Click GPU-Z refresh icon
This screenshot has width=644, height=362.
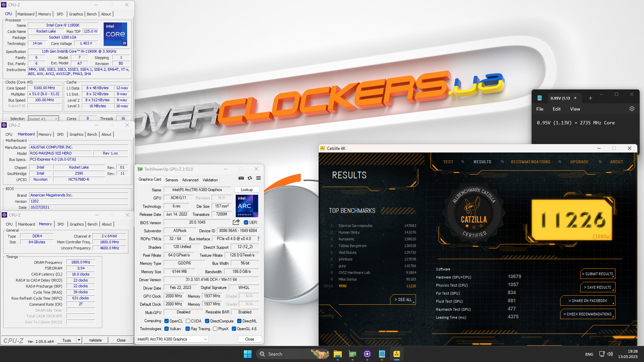pos(250,178)
